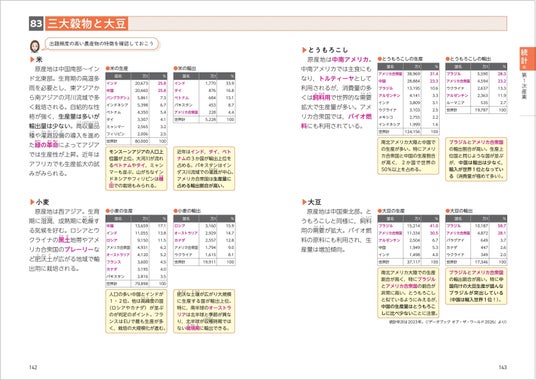Click the orange dot before 米の生産 table title
The width and height of the screenshot is (536, 380).
(108, 68)
